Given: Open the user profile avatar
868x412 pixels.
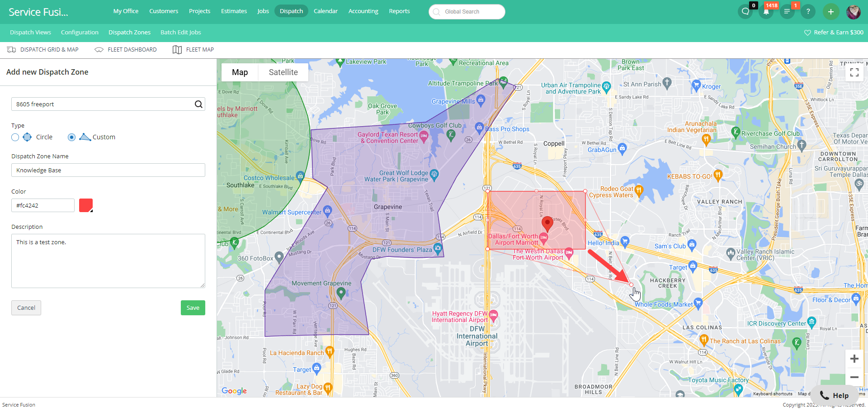Looking at the screenshot, I should [x=854, y=12].
